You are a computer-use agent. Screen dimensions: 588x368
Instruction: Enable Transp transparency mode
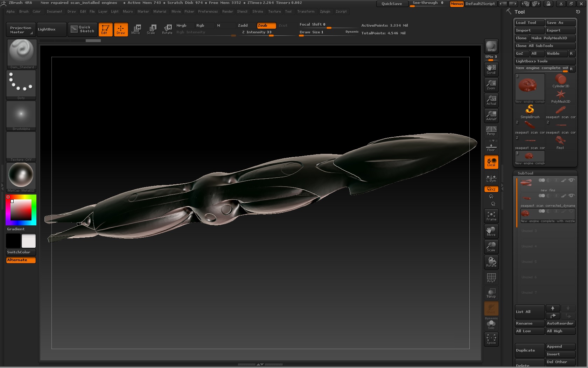pos(491,293)
